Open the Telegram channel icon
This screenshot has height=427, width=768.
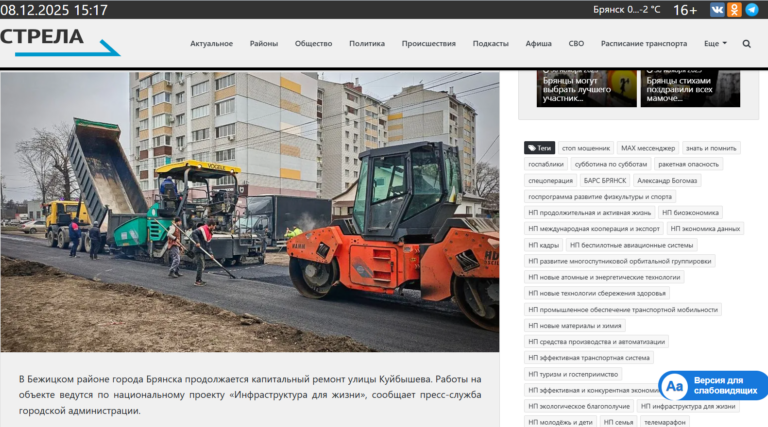pyautogui.click(x=751, y=10)
